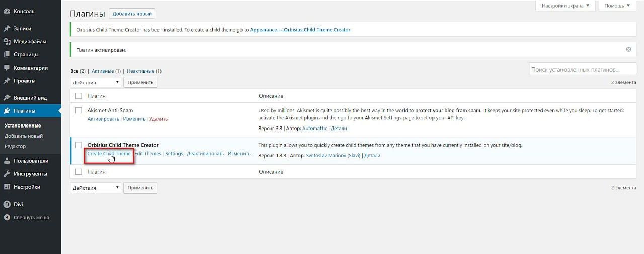Open Медиафайлы via its media icon
644x254 pixels.
pyautogui.click(x=7, y=42)
